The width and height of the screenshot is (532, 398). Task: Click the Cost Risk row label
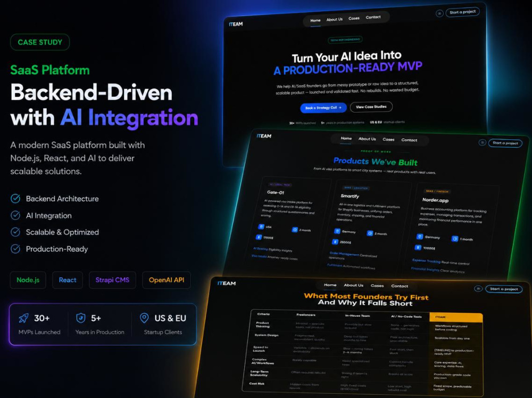click(257, 384)
